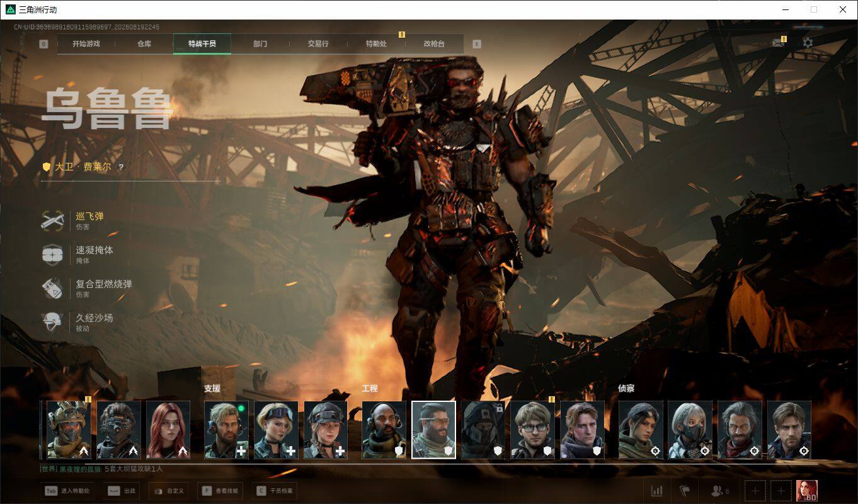The image size is (858, 504).
Task: Click the 侦察 class label
Action: click(626, 389)
